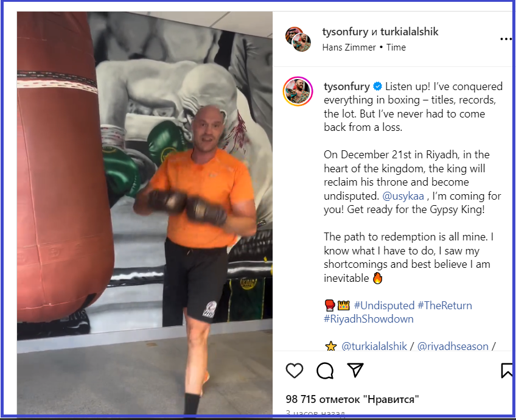Click the tysonfury username in the caption
The width and height of the screenshot is (516, 420).
[347, 86]
